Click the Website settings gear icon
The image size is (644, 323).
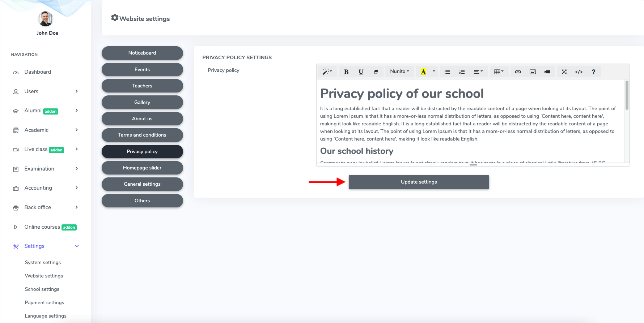pos(115,18)
